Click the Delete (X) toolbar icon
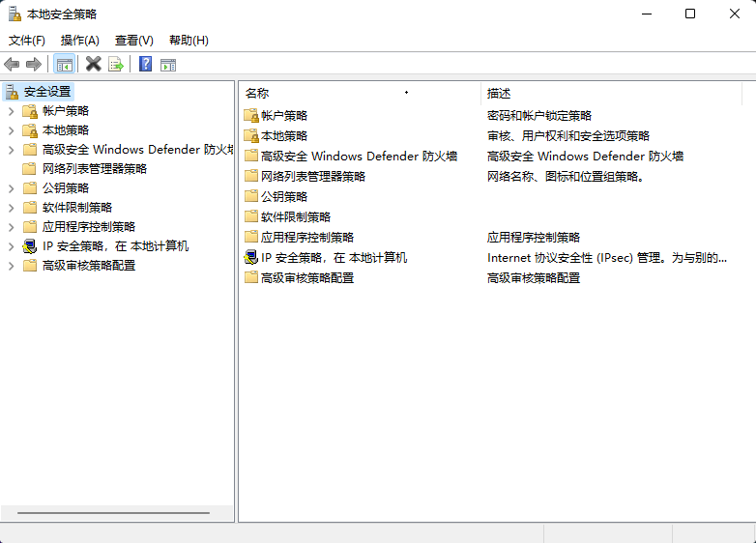This screenshot has height=543, width=756. [93, 64]
